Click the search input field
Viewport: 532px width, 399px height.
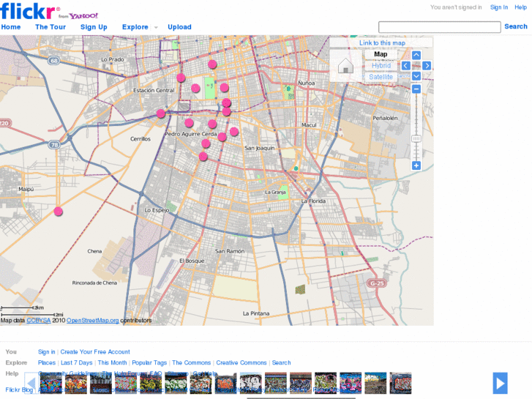pos(439,27)
